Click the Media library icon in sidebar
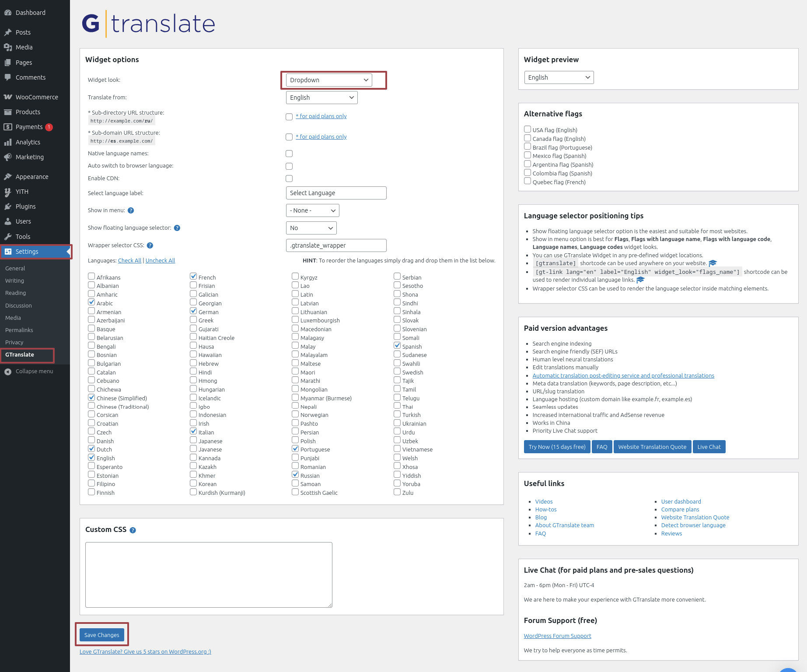The height and width of the screenshot is (672, 807). (8, 47)
